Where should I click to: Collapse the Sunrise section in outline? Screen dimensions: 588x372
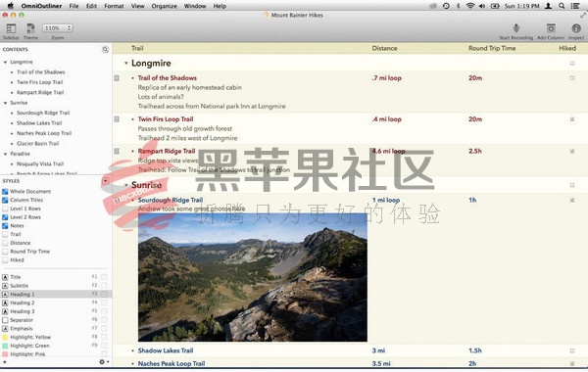[x=126, y=185]
